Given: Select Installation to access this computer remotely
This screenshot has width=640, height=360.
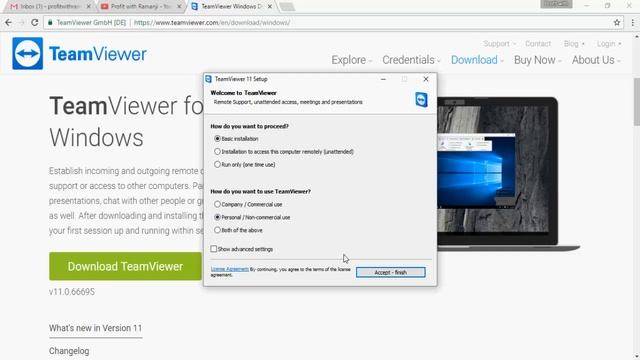Looking at the screenshot, I should click(284, 151).
